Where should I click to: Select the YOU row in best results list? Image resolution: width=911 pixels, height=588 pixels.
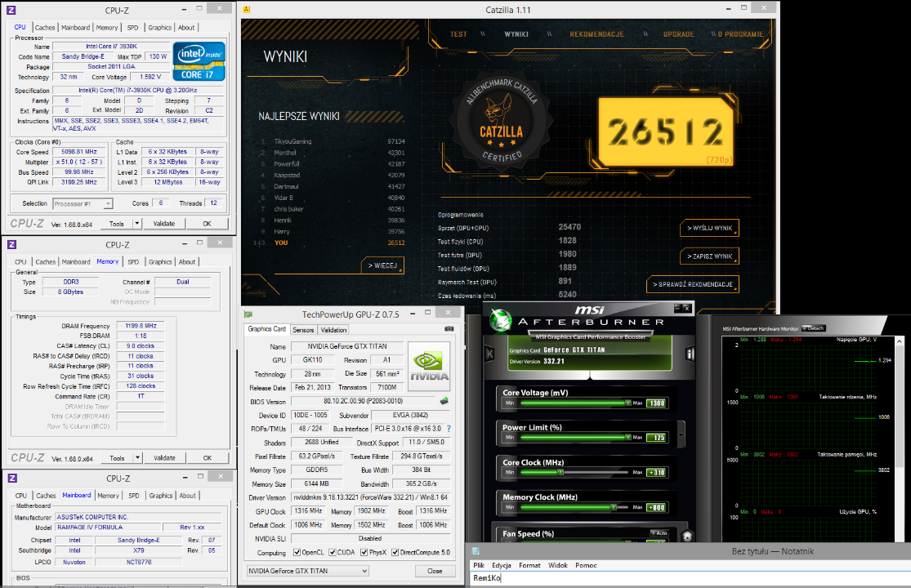(331, 243)
